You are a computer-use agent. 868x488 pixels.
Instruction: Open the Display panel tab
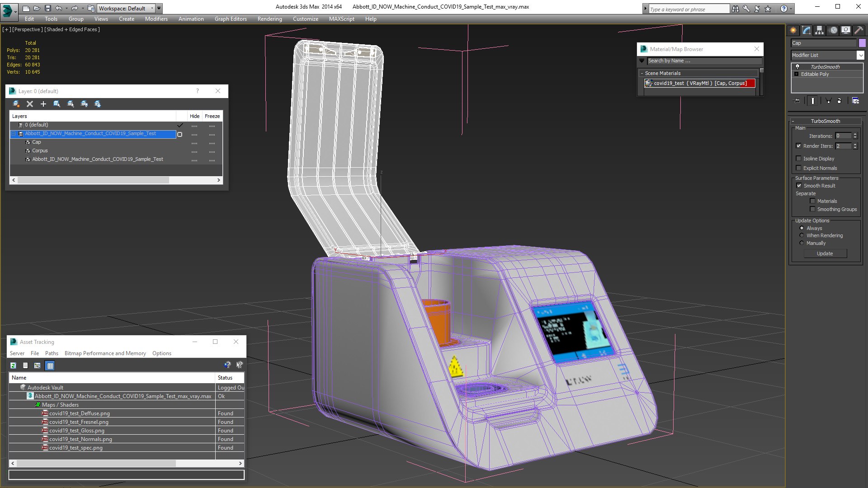[845, 30]
